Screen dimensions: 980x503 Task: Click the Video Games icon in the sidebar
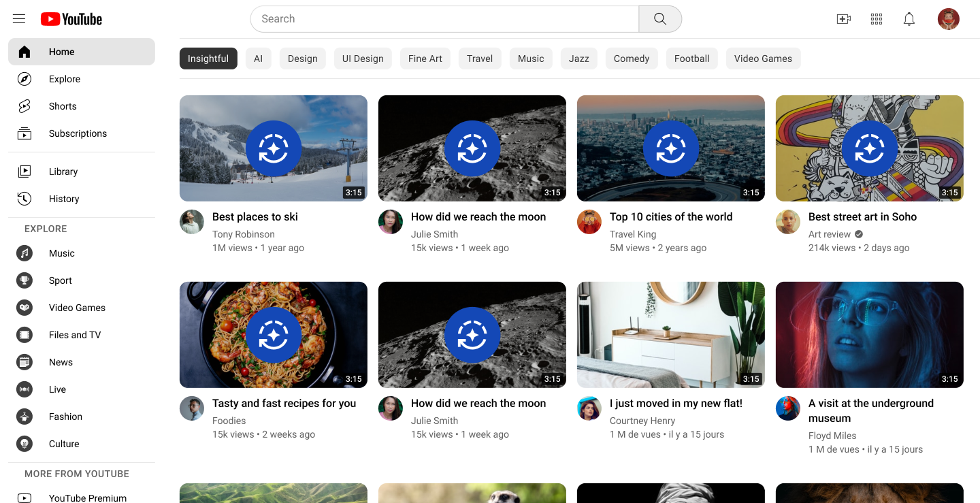24,308
